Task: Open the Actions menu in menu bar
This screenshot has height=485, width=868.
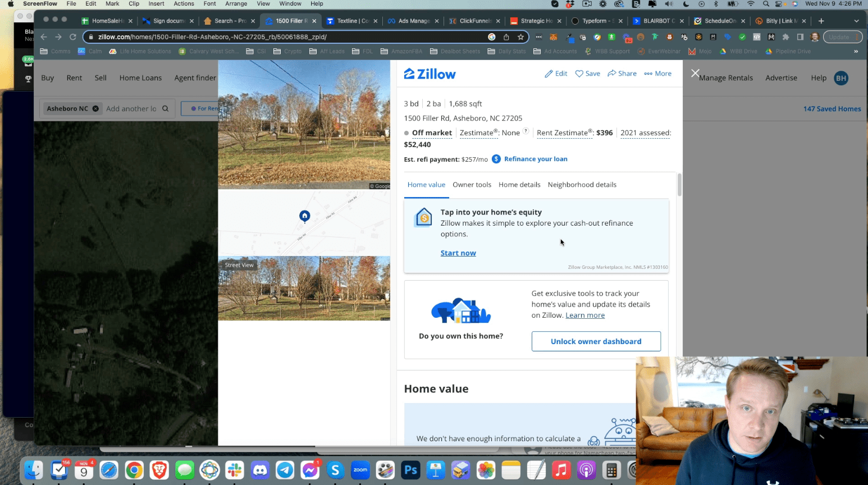Action: tap(184, 4)
